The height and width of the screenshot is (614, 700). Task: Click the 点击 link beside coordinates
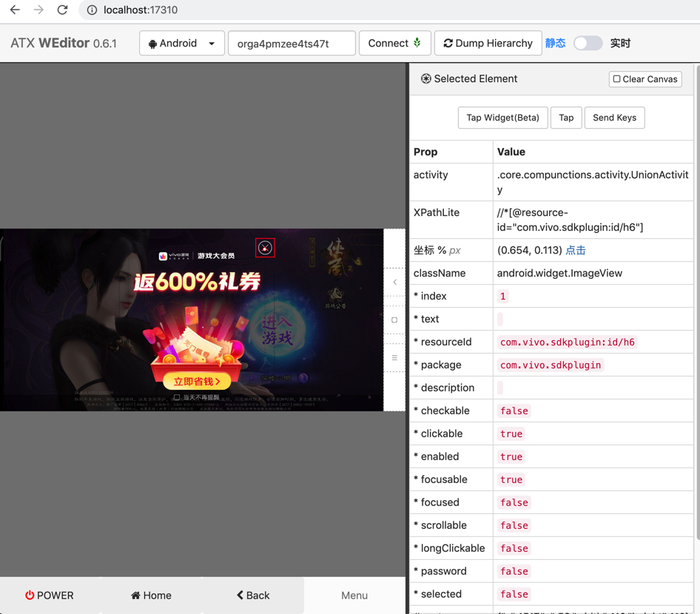coord(576,250)
